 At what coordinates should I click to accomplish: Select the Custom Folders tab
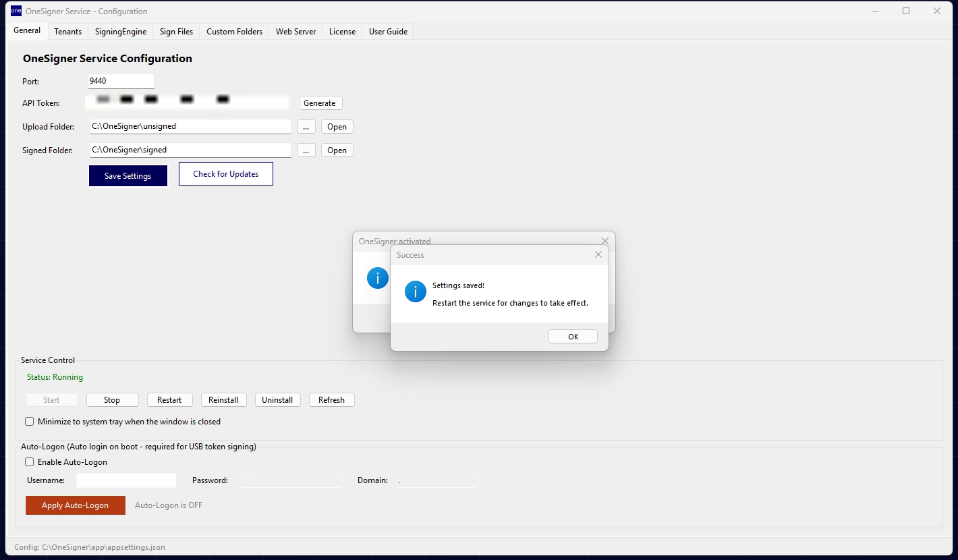[x=235, y=32]
